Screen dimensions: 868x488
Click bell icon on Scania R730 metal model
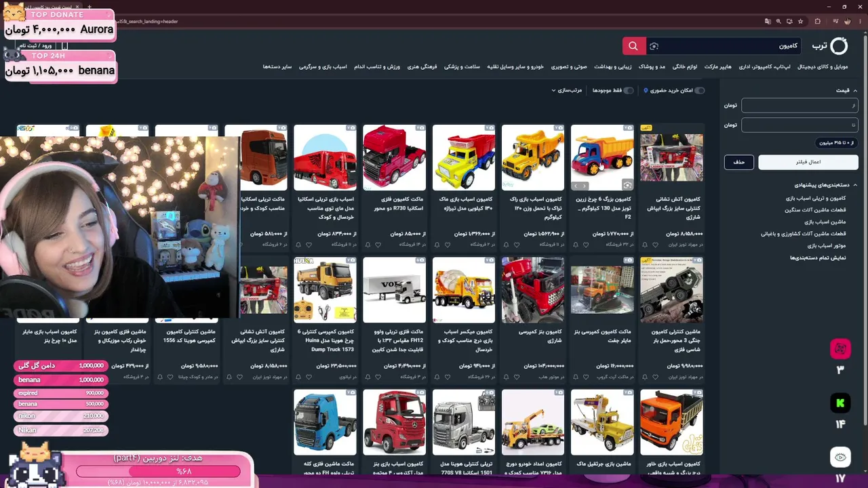367,245
